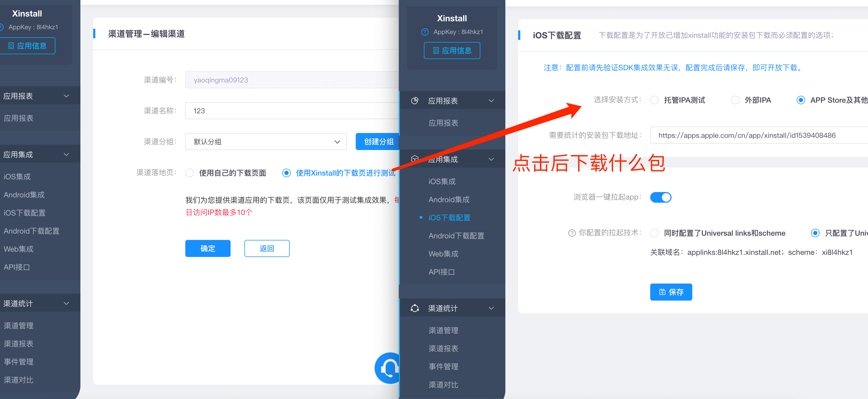This screenshot has width=868, height=399.
Task: Open 应用报表 sub-item in left sidebar
Action: [x=19, y=119]
